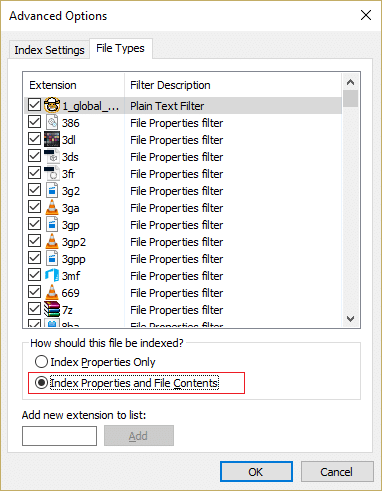Click the scroll up arrow in the extension list
The height and width of the screenshot is (491, 382).
tap(350, 82)
